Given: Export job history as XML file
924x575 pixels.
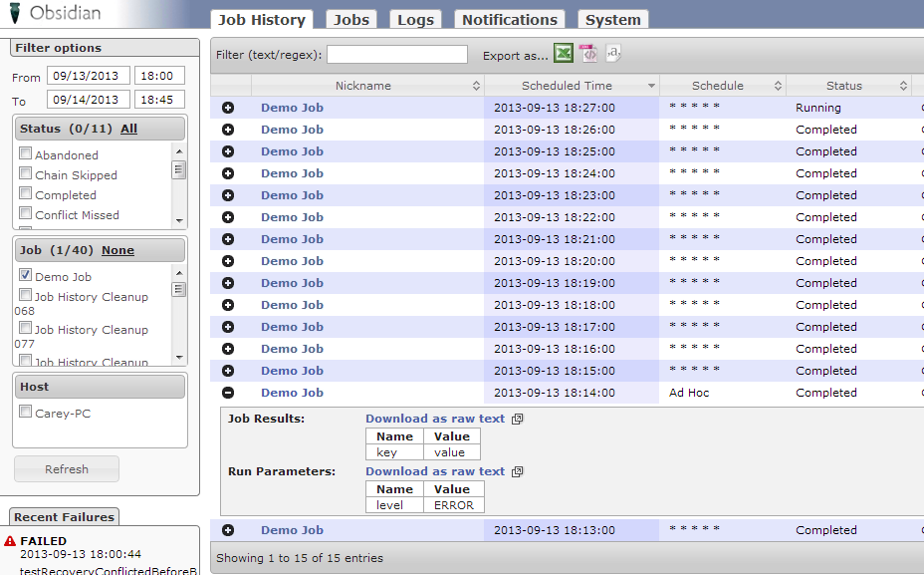Looking at the screenshot, I should pos(588,54).
